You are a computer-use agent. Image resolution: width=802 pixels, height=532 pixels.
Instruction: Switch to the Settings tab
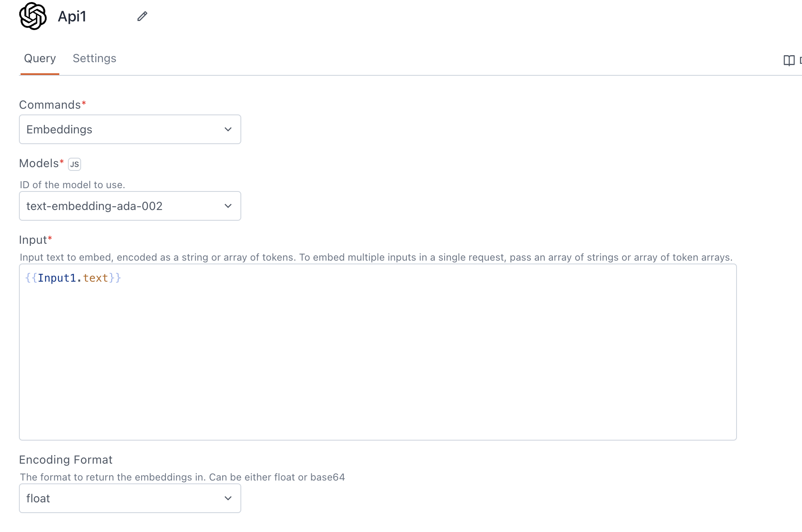[94, 58]
